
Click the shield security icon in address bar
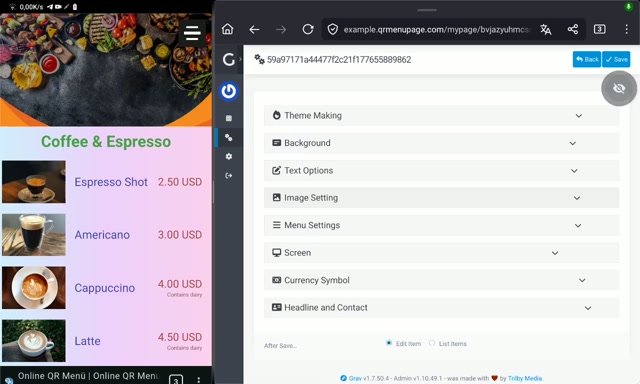point(333,29)
